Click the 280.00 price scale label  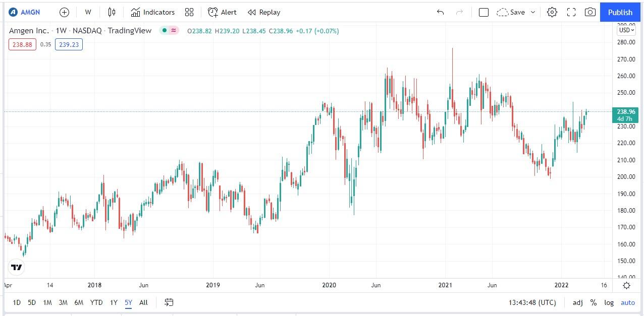pos(626,42)
